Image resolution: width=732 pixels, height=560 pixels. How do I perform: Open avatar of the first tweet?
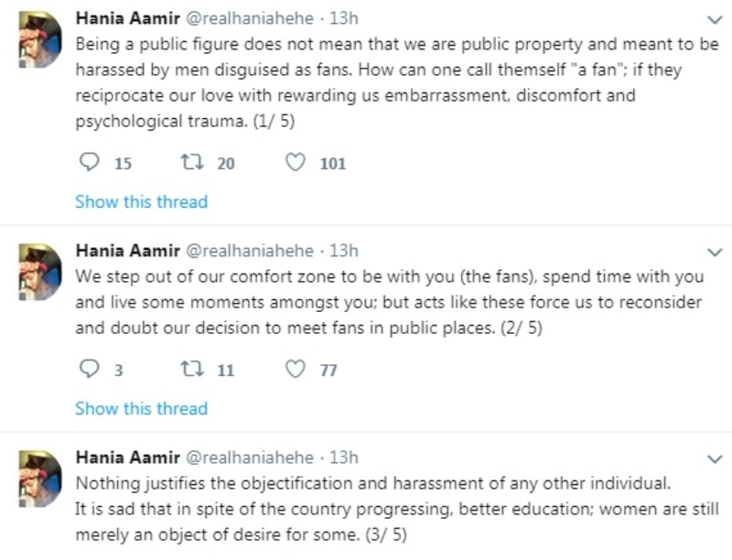[40, 40]
